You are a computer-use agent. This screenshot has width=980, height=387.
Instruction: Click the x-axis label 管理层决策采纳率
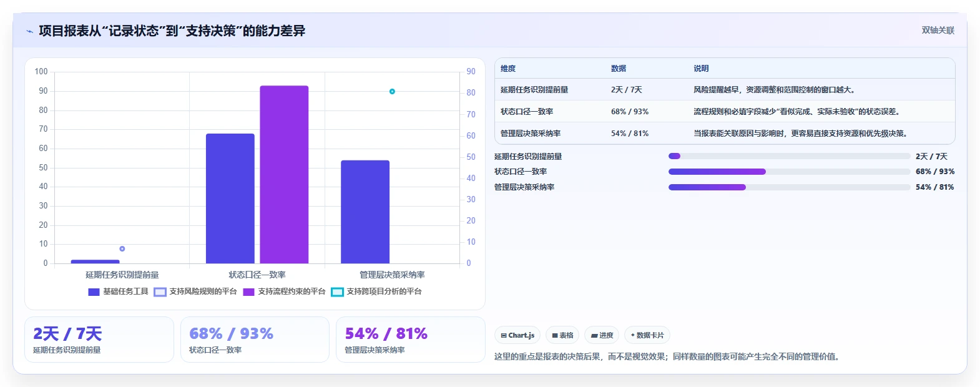tap(392, 275)
